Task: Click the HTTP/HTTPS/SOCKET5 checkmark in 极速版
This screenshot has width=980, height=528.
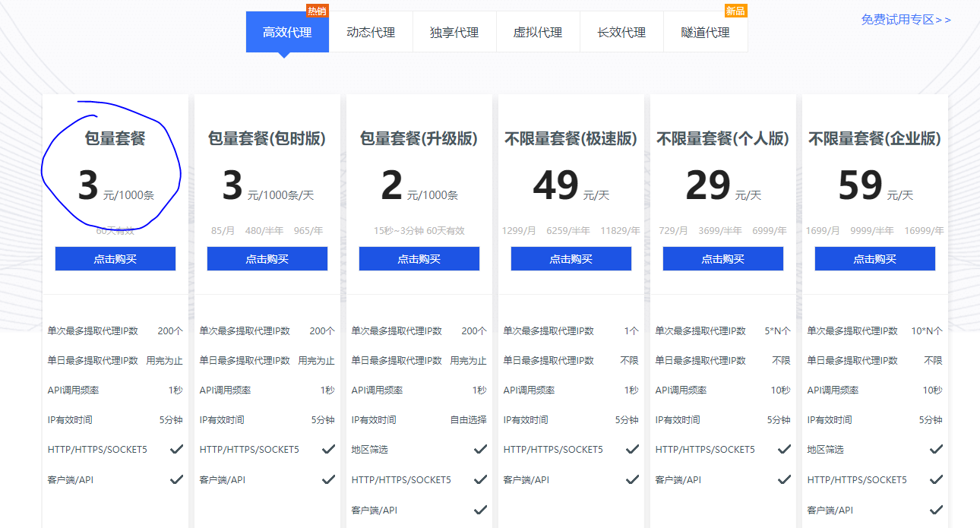Action: pyautogui.click(x=632, y=450)
